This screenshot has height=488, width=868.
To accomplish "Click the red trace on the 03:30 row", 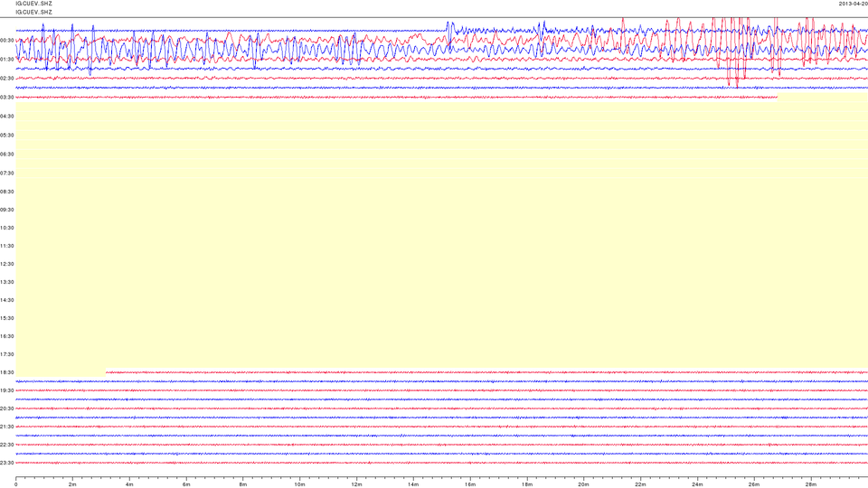I will click(396, 98).
